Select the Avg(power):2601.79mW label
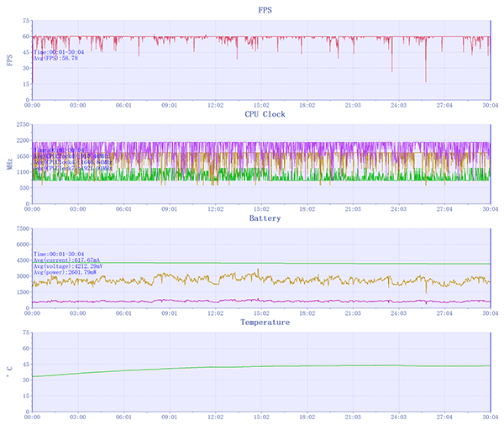Screen dimensions: 504x425 pos(66,273)
